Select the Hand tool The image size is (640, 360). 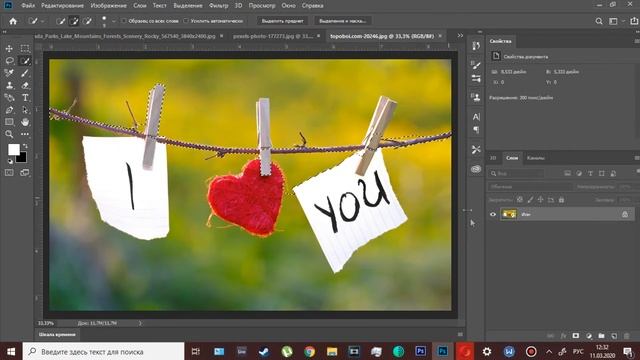(x=25, y=122)
